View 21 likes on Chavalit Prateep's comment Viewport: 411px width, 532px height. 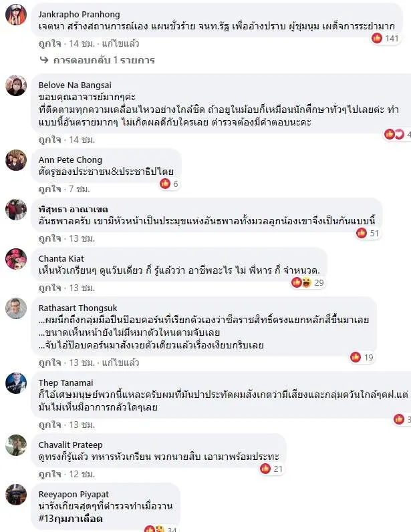pyautogui.click(x=271, y=469)
